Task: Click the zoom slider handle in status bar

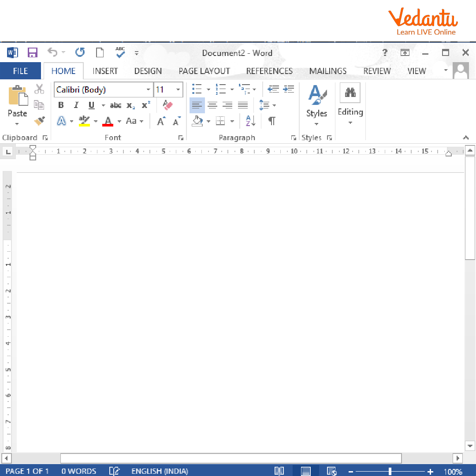Action: [x=390, y=471]
